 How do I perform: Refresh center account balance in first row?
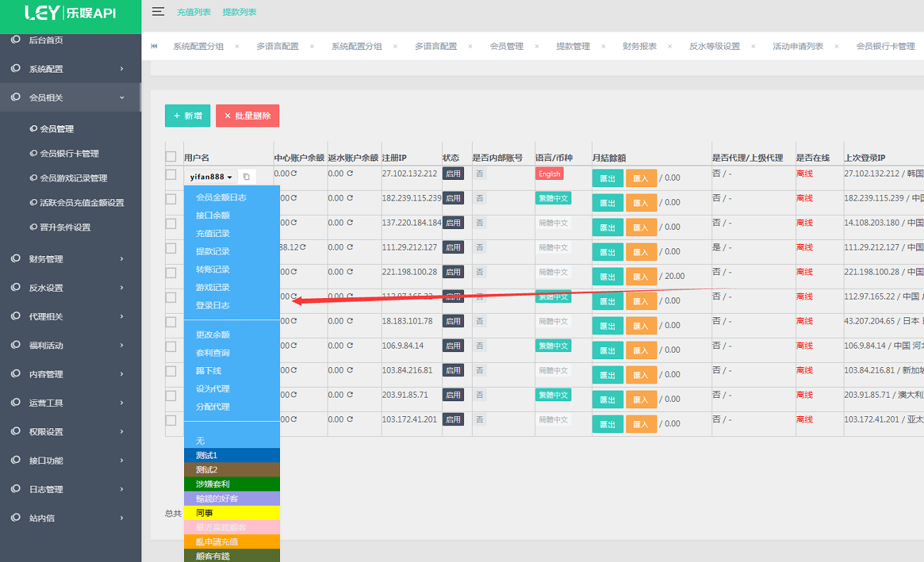coord(294,174)
